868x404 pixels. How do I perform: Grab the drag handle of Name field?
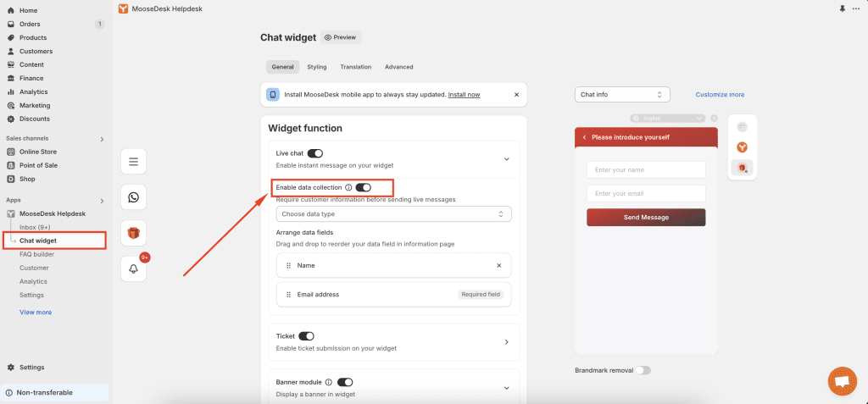point(288,266)
